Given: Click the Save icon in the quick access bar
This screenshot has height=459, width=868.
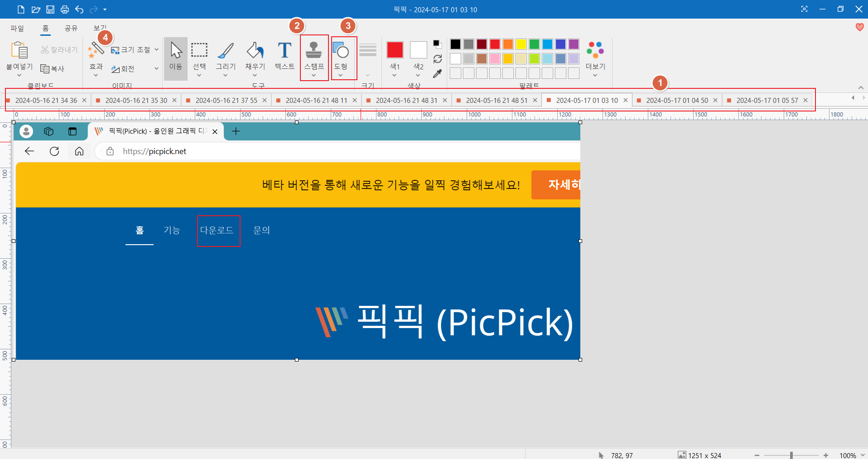Looking at the screenshot, I should click(50, 9).
